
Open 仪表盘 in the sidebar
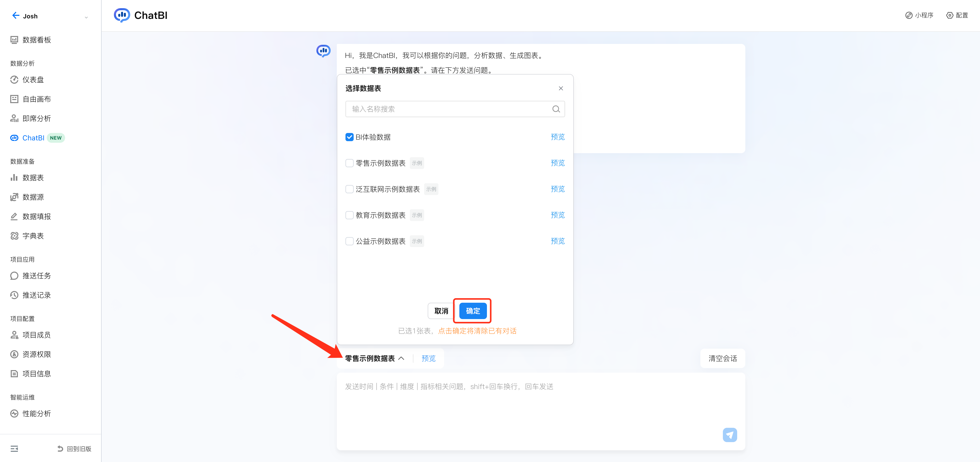point(33,80)
